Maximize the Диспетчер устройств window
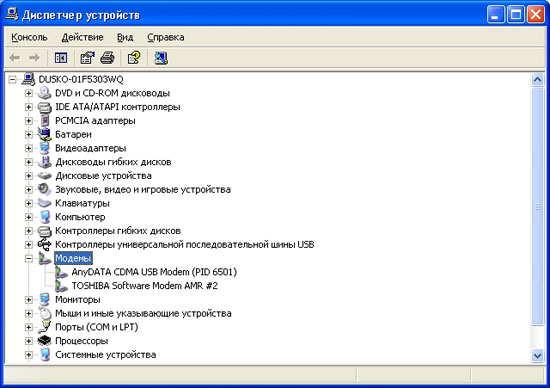550x388 pixels. pyautogui.click(x=516, y=15)
